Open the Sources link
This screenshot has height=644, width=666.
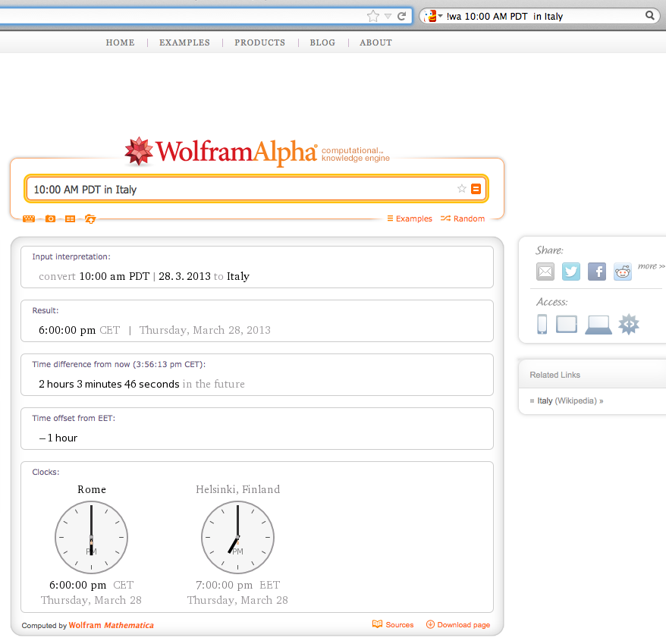[393, 624]
